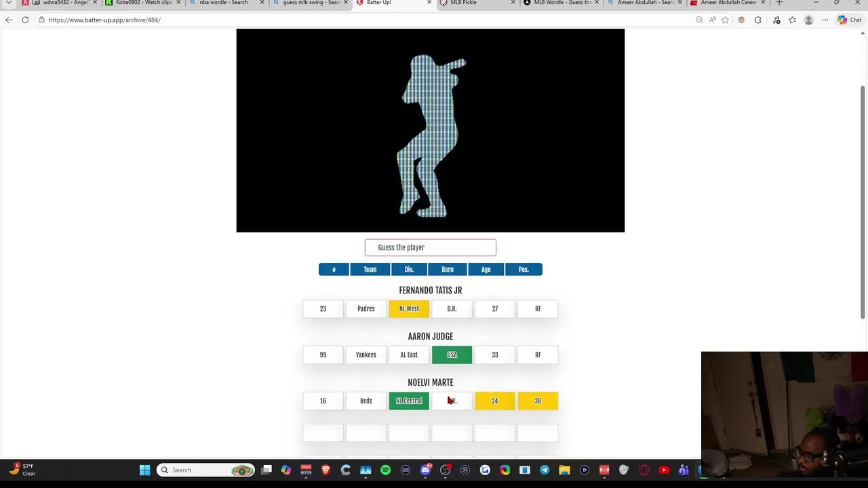Open Spotify from the taskbar
Image resolution: width=868 pixels, height=488 pixels.
(x=385, y=470)
